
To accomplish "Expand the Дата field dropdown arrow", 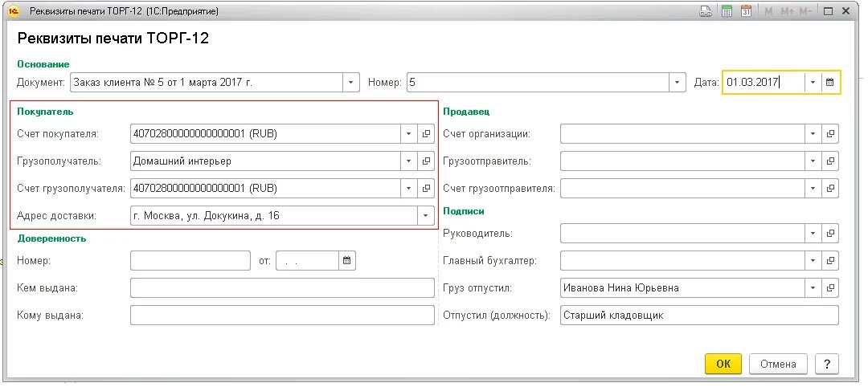I will point(813,83).
